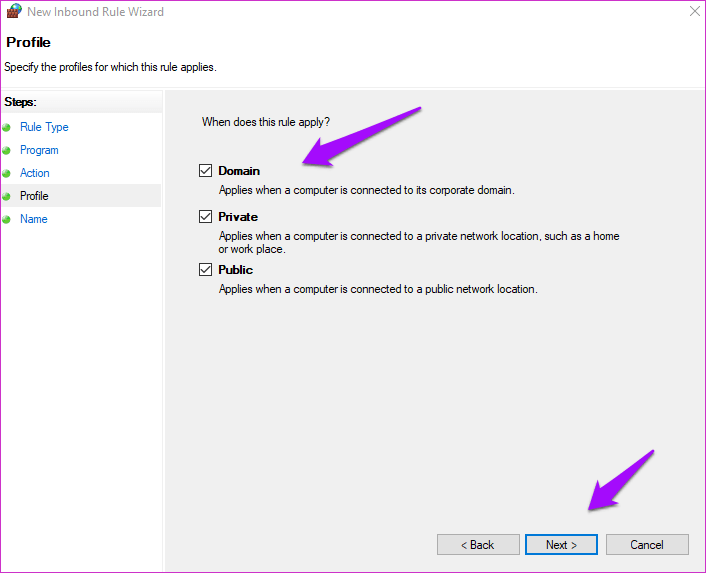Open the Name step link
This screenshot has height=573, width=706.
[x=34, y=219]
